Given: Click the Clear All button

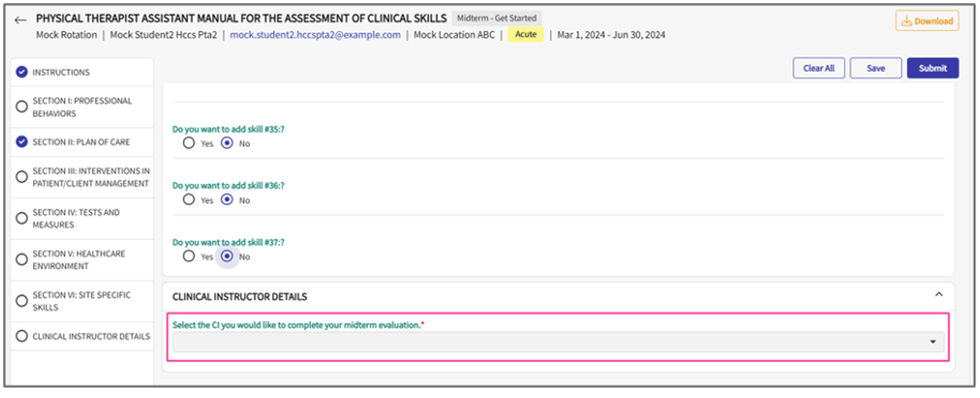Looking at the screenshot, I should [818, 68].
